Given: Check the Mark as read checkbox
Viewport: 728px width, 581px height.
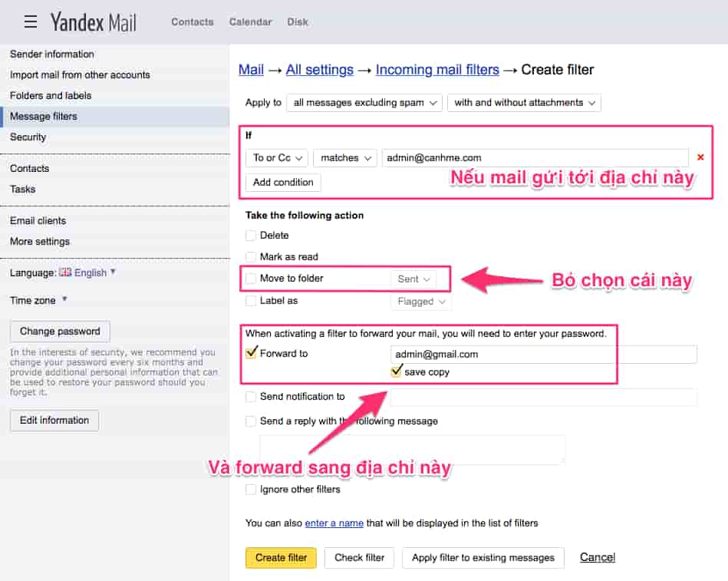Looking at the screenshot, I should point(251,256).
